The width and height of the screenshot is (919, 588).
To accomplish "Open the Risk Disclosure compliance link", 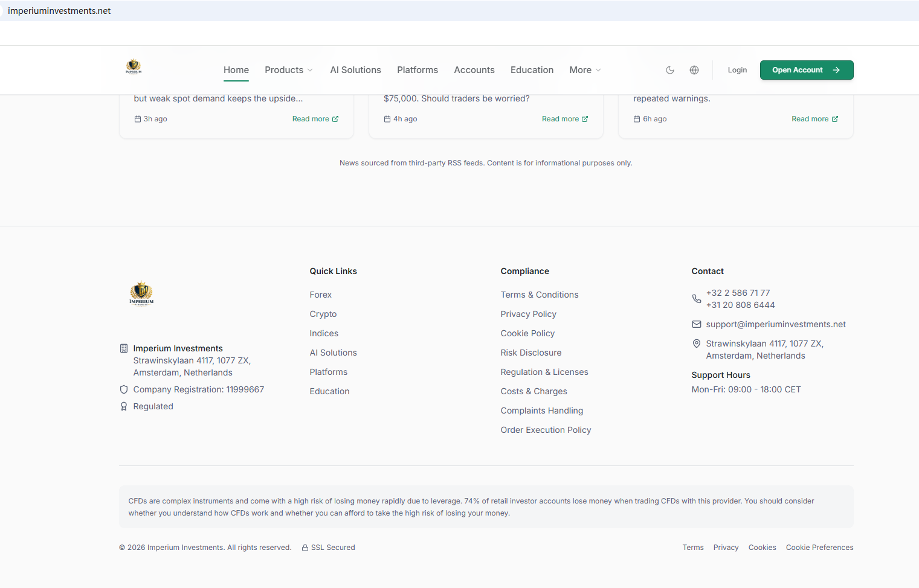I will 530,353.
